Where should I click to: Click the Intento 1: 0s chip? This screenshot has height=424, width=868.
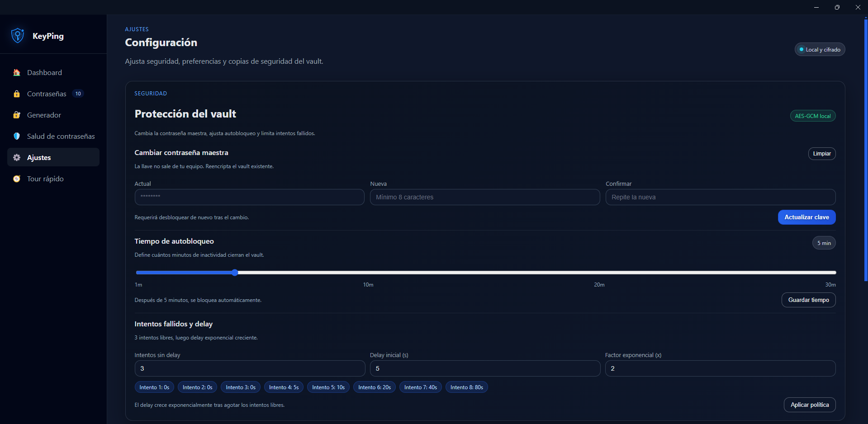[154, 387]
